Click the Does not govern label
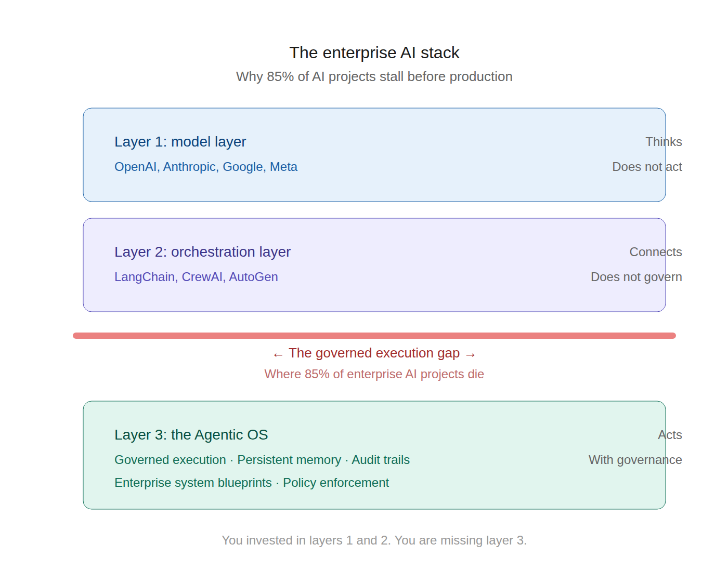 point(636,277)
